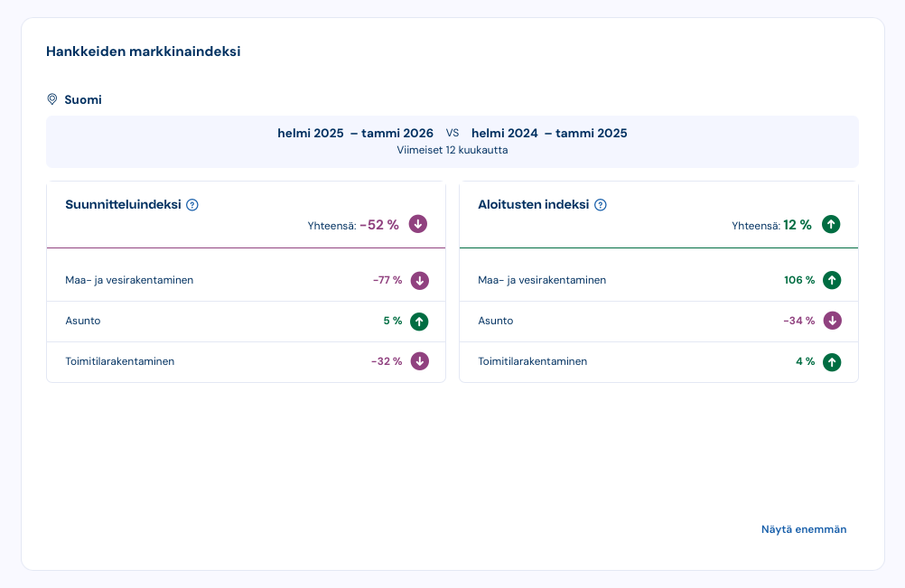Click up arrow beside 106 % value
This screenshot has height=588, width=905.
point(832,280)
